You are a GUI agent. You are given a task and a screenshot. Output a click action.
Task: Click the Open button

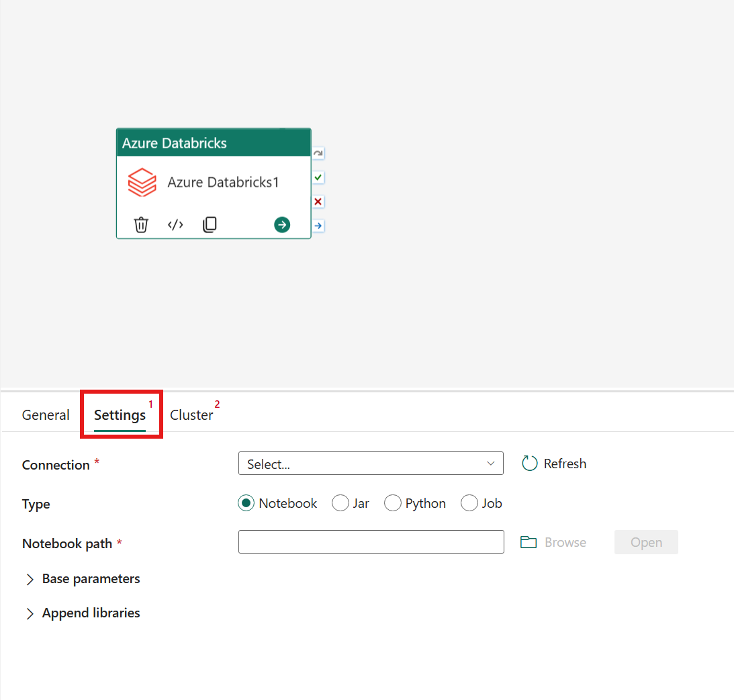pyautogui.click(x=646, y=542)
